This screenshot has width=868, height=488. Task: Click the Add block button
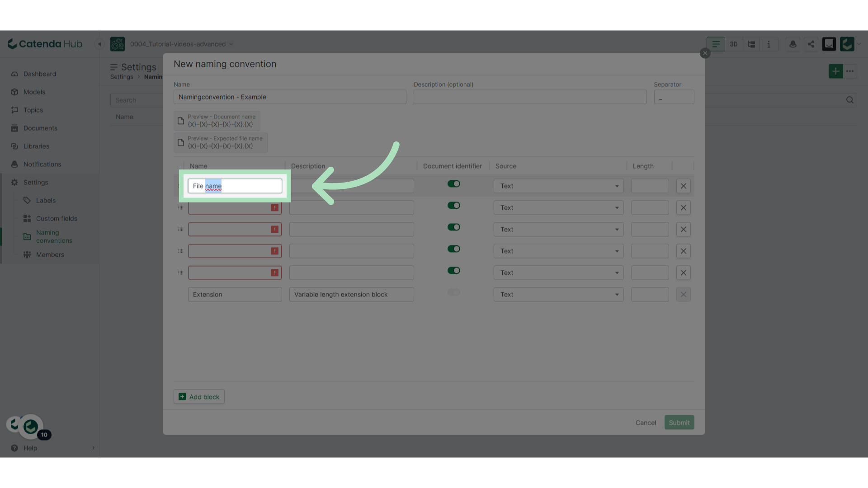[199, 396]
